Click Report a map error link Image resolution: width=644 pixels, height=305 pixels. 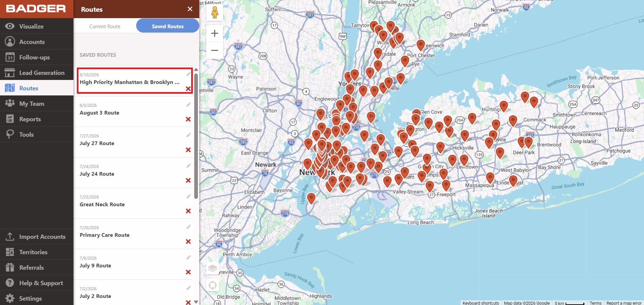coord(624,303)
